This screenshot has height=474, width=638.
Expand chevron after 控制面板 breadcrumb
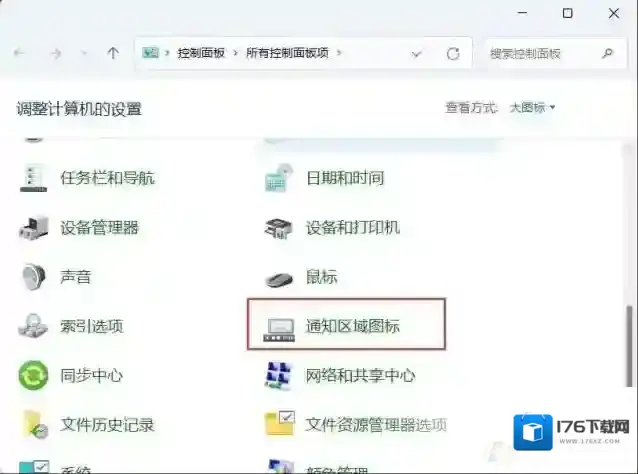tap(235, 53)
